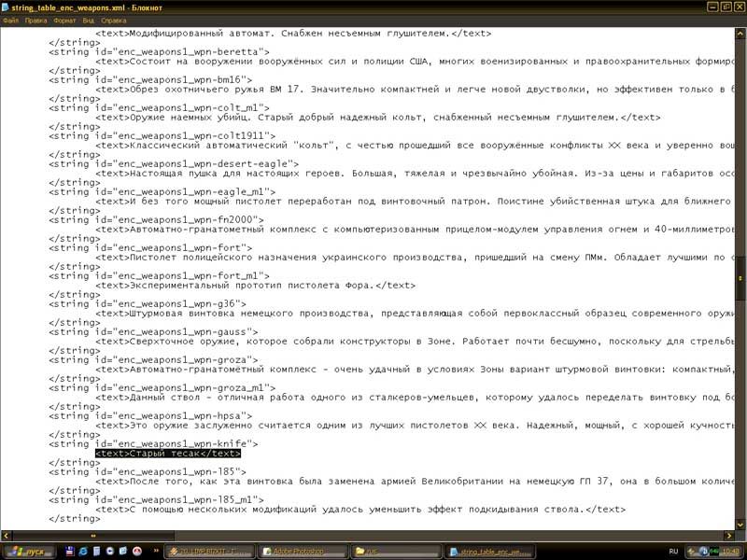Screen dimensions: 747x560
Task: Click line string id enc_weapons1_wpn-colt1911
Action: 162,136
